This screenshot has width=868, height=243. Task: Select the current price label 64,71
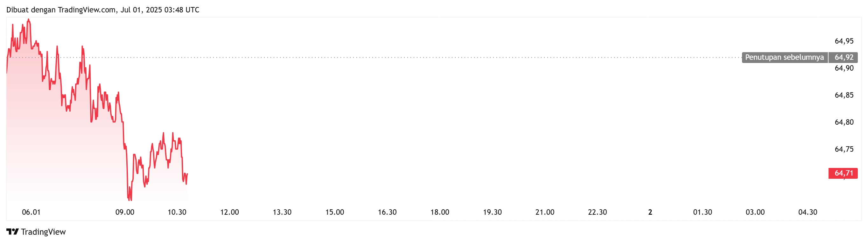pos(843,173)
